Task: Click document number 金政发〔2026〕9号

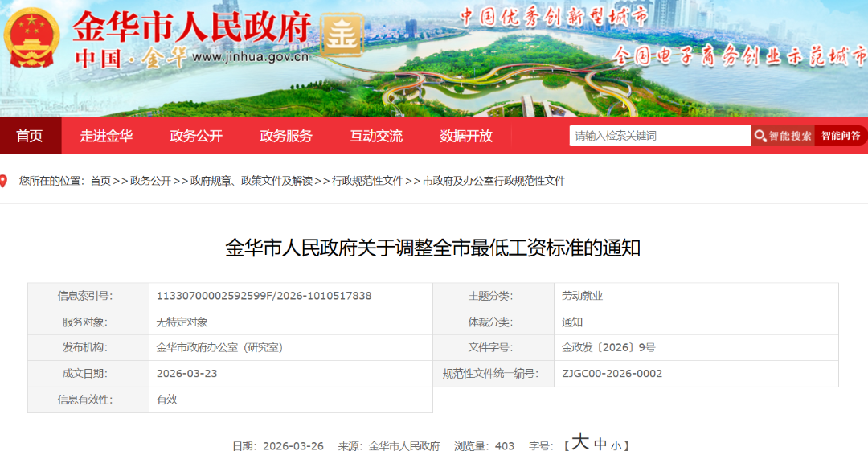Action: pyautogui.click(x=608, y=347)
